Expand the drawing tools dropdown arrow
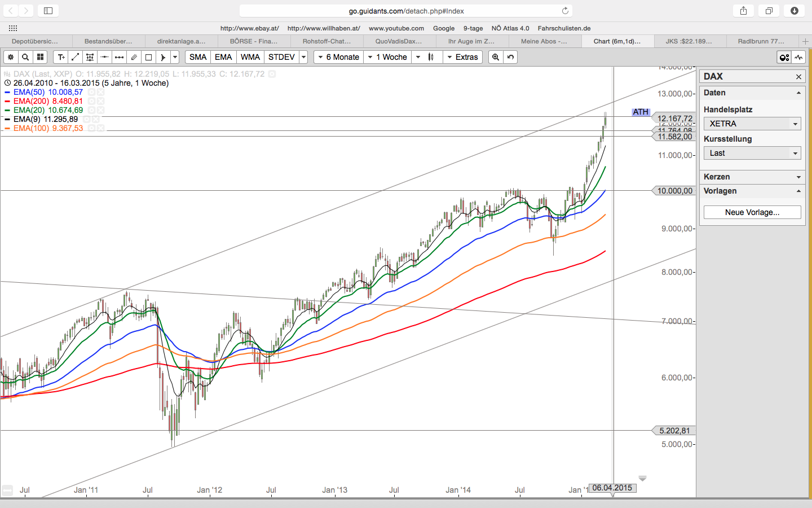 tap(175, 57)
